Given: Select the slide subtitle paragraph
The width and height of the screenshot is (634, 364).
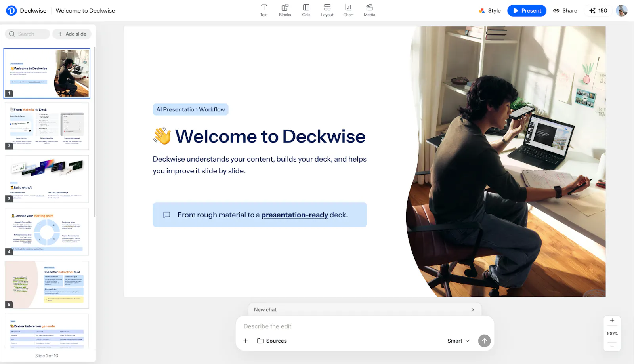Looking at the screenshot, I should [x=260, y=165].
